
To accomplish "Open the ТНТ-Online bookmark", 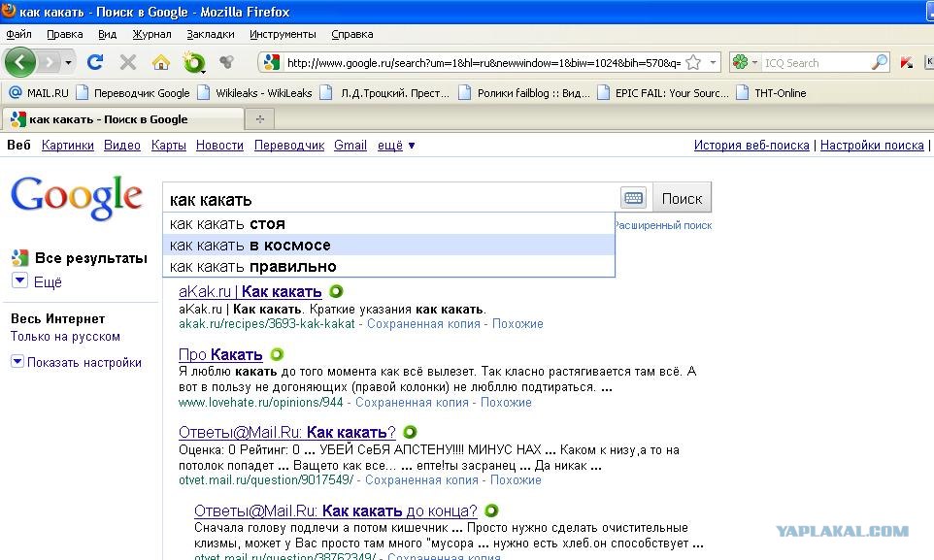I will point(772,93).
